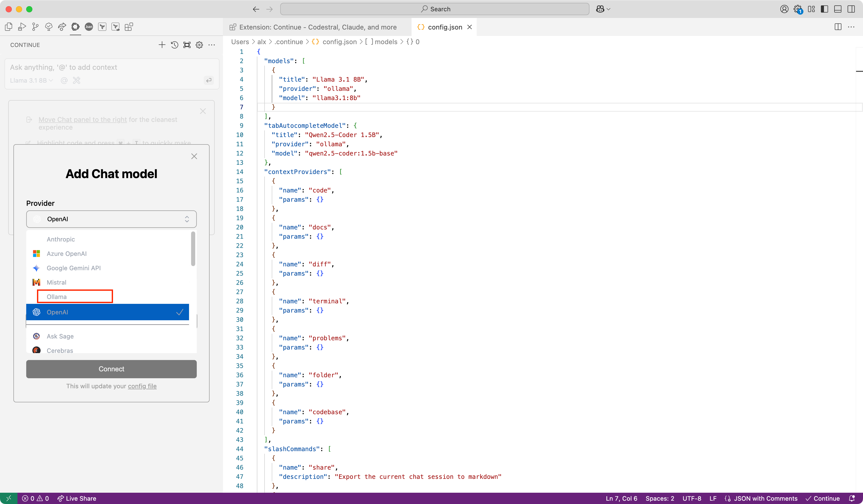863x504 pixels.
Task: Open the Explorer view icon
Action: tap(9, 27)
